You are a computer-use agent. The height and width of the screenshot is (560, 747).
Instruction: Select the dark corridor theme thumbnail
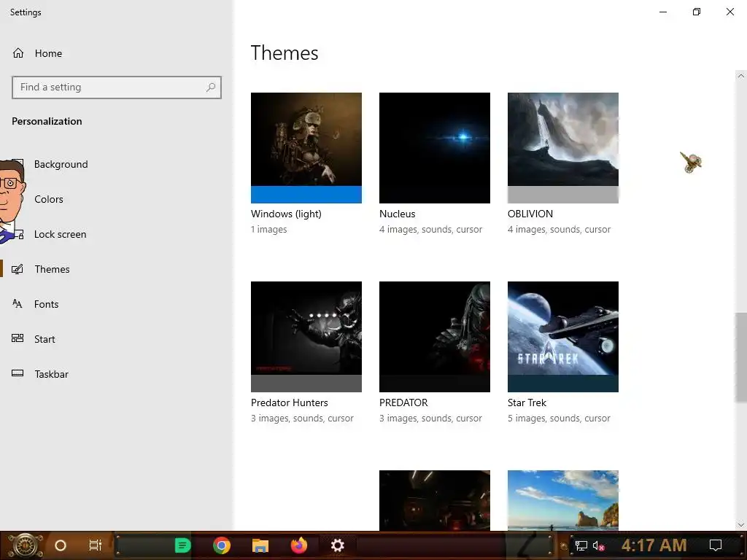click(435, 500)
